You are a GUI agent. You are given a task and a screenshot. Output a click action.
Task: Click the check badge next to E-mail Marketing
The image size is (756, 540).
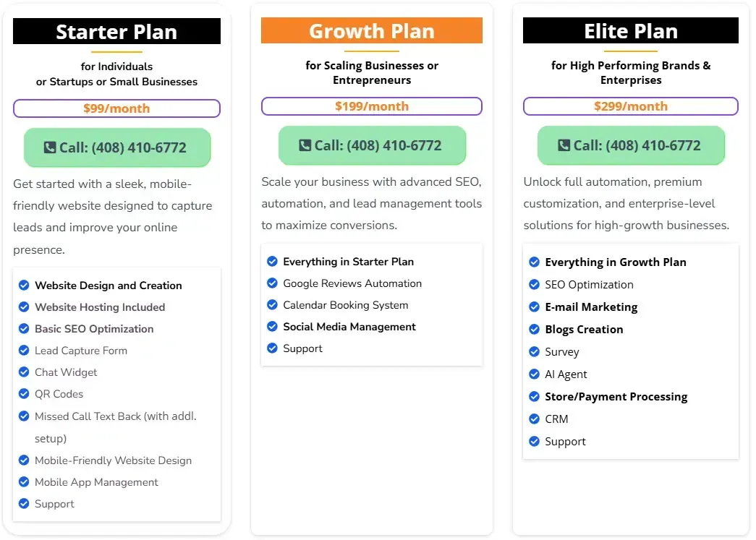coord(534,307)
